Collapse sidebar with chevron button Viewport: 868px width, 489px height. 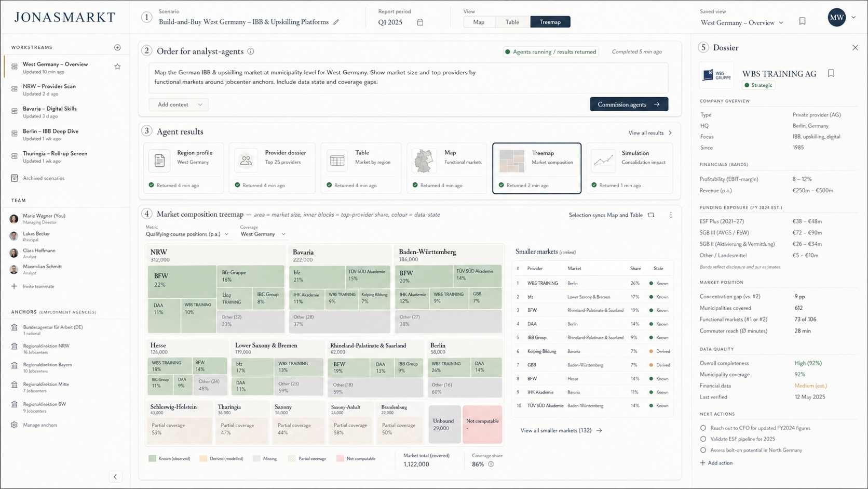(x=115, y=477)
